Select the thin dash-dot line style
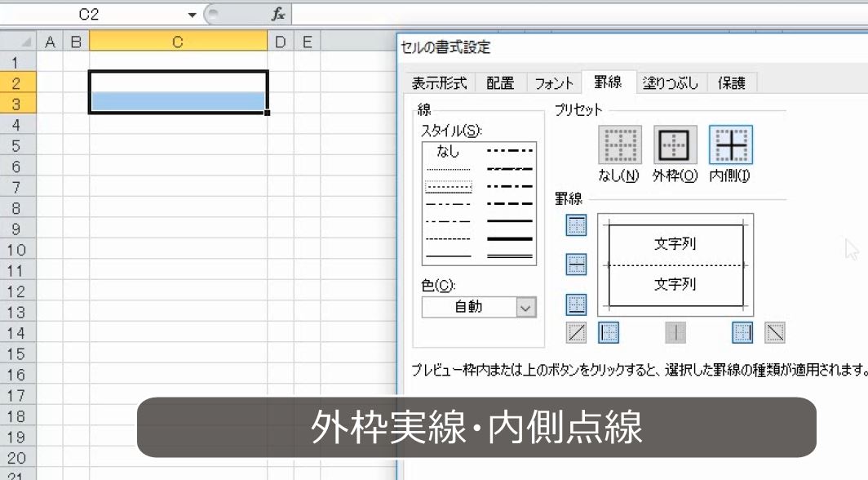 [449, 221]
